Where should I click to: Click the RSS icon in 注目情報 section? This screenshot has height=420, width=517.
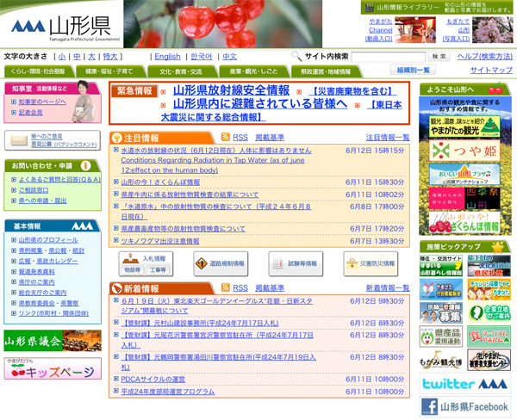pos(225,138)
